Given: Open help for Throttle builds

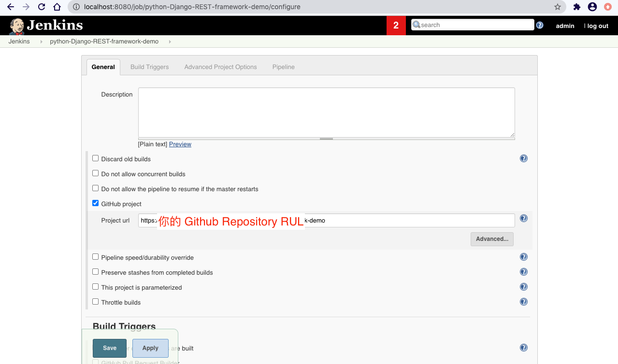Looking at the screenshot, I should 523,302.
